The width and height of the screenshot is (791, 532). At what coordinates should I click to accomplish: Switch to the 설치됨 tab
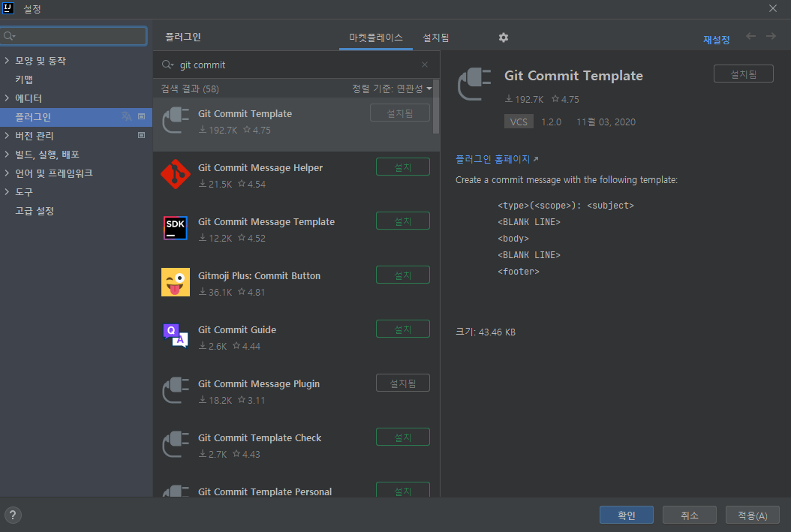(435, 38)
